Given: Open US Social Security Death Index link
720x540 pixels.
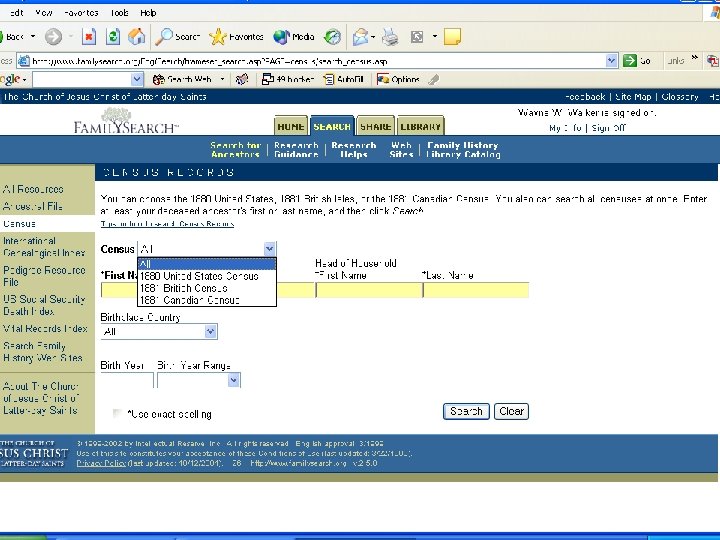Looking at the screenshot, I should pos(44,305).
